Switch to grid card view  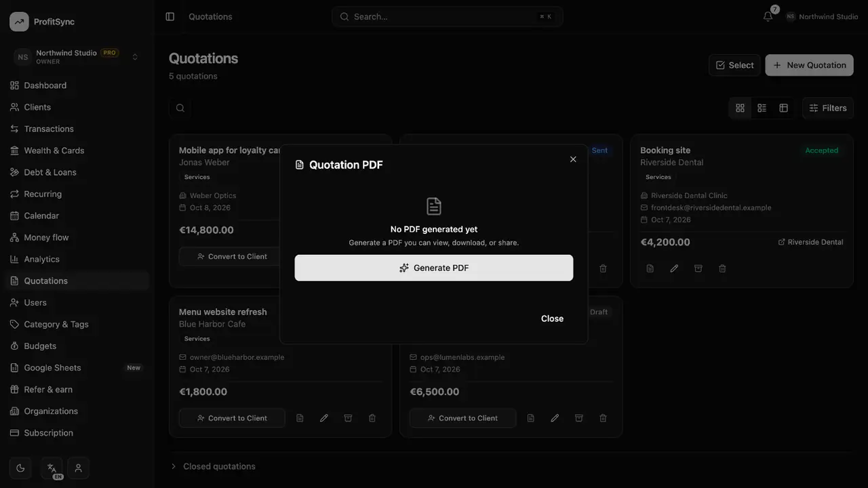click(x=740, y=108)
